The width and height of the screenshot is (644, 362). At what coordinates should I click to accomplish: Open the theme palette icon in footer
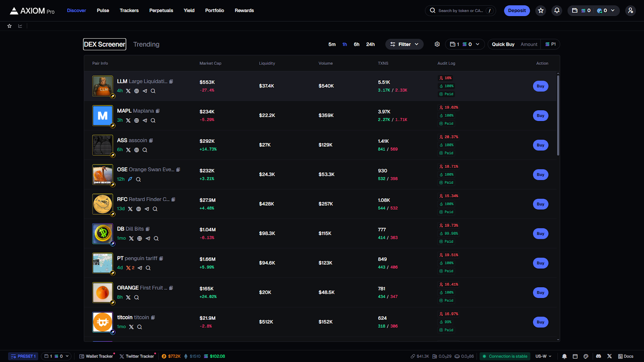point(586,356)
